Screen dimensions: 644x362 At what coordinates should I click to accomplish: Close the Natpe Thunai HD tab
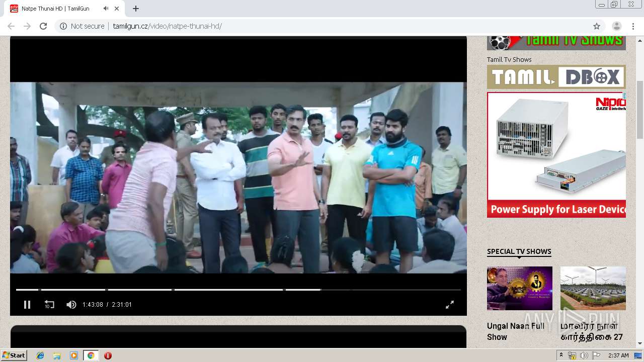coord(117,9)
